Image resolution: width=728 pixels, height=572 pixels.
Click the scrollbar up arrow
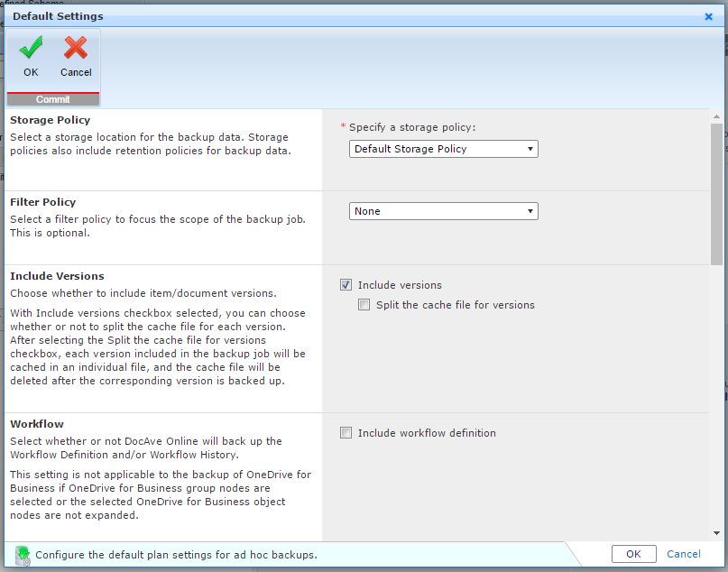click(x=716, y=116)
